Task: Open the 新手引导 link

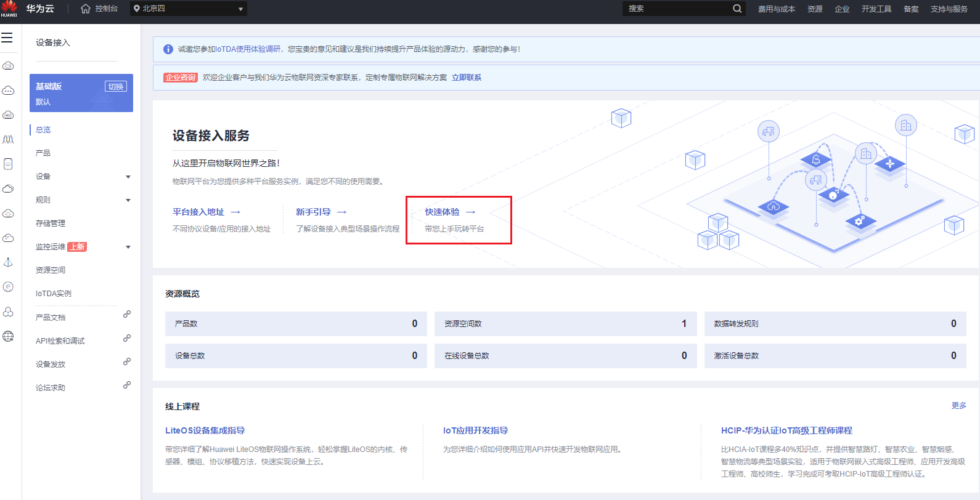Action: [x=321, y=212]
